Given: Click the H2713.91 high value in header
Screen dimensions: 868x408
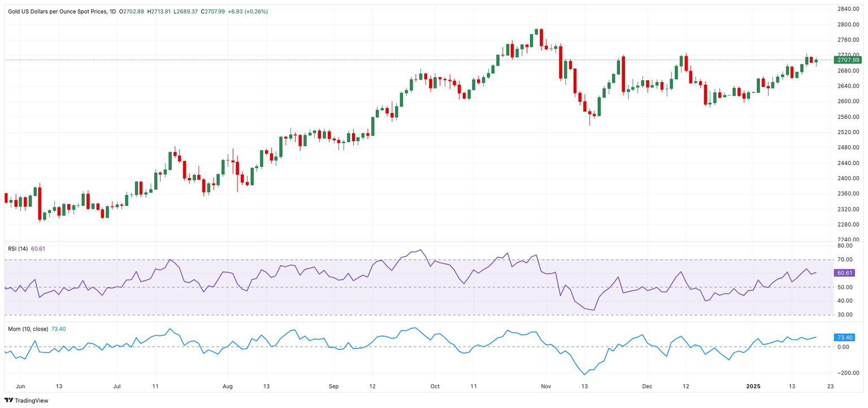Looking at the screenshot, I should tap(160, 11).
